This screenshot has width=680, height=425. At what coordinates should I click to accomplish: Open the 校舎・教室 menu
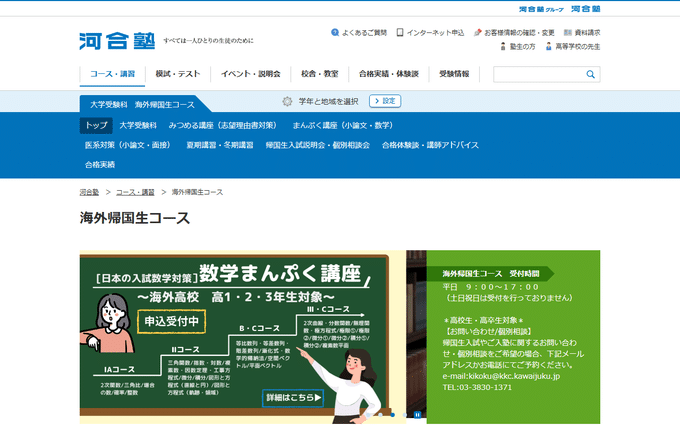click(320, 74)
